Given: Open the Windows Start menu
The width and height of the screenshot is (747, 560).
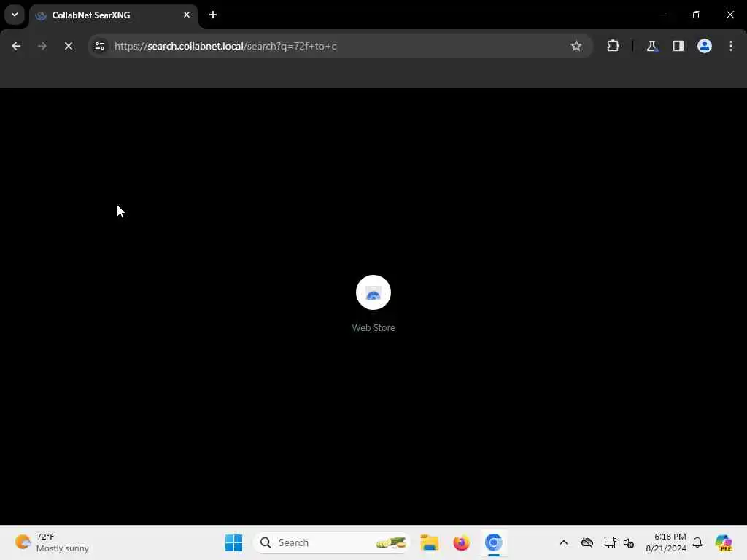Looking at the screenshot, I should [234, 542].
